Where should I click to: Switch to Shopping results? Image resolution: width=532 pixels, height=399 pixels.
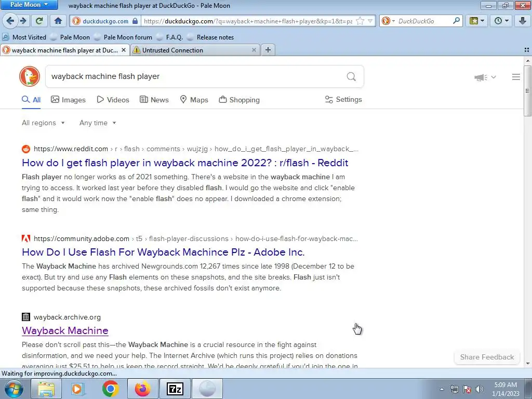239,100
